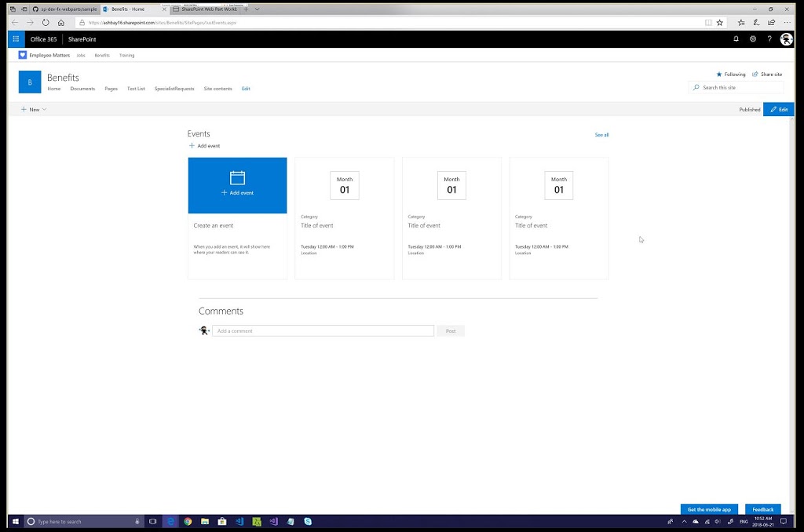
Task: Click Get the mobile app button
Action: [709, 509]
